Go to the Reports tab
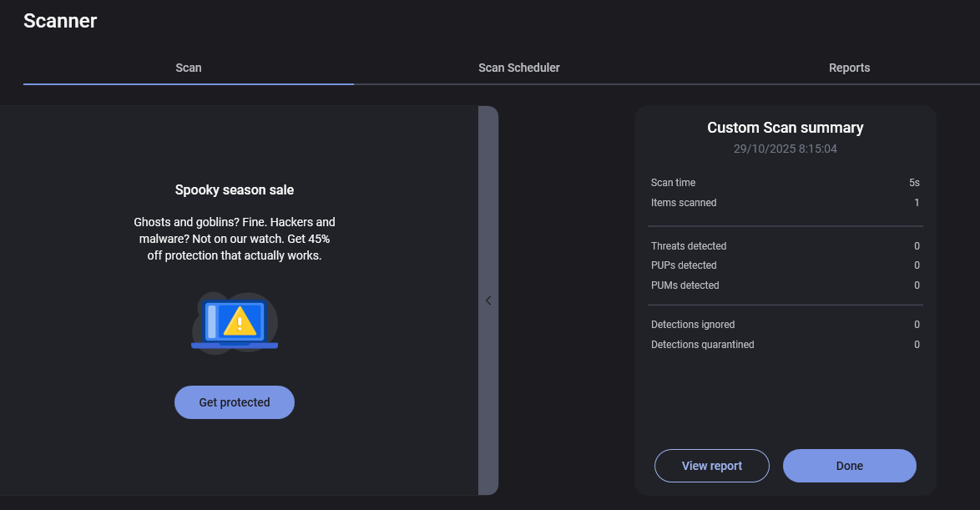This screenshot has height=510, width=980. pyautogui.click(x=849, y=68)
